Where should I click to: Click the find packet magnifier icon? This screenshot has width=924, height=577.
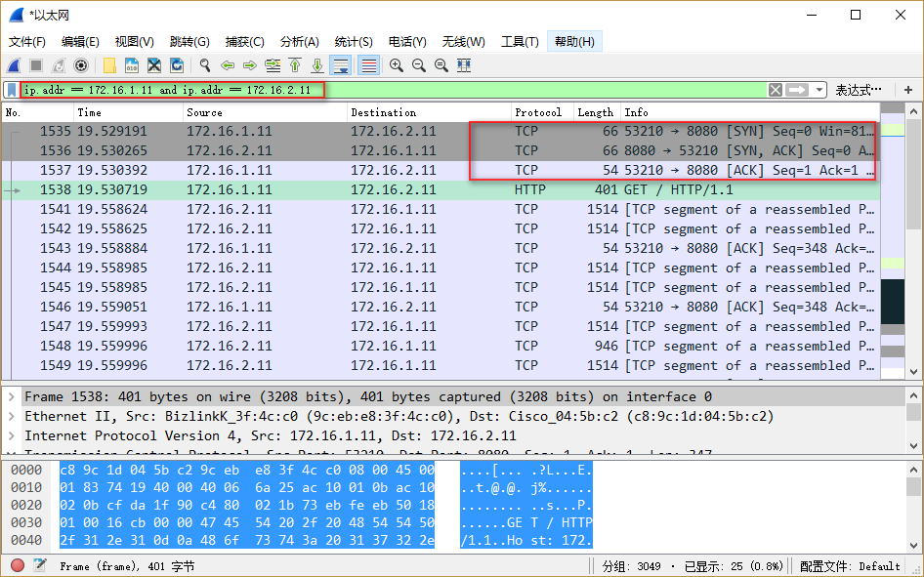[x=205, y=65]
